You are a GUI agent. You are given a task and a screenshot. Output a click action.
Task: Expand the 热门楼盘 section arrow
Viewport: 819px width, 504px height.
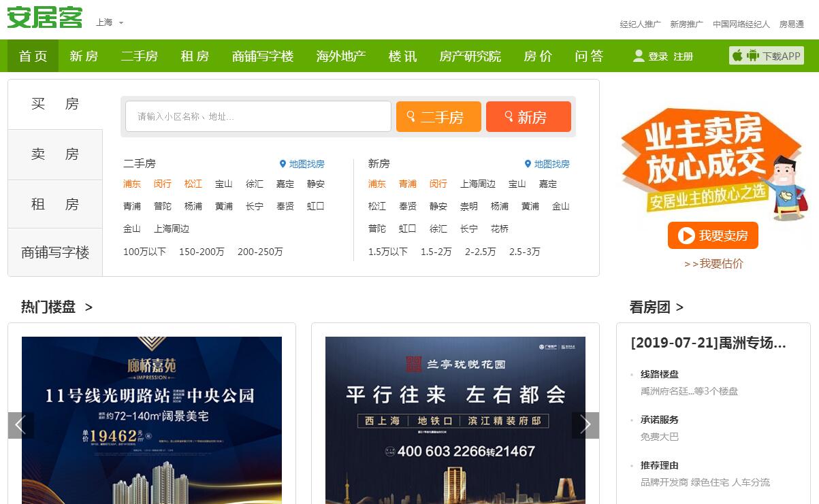(x=89, y=307)
